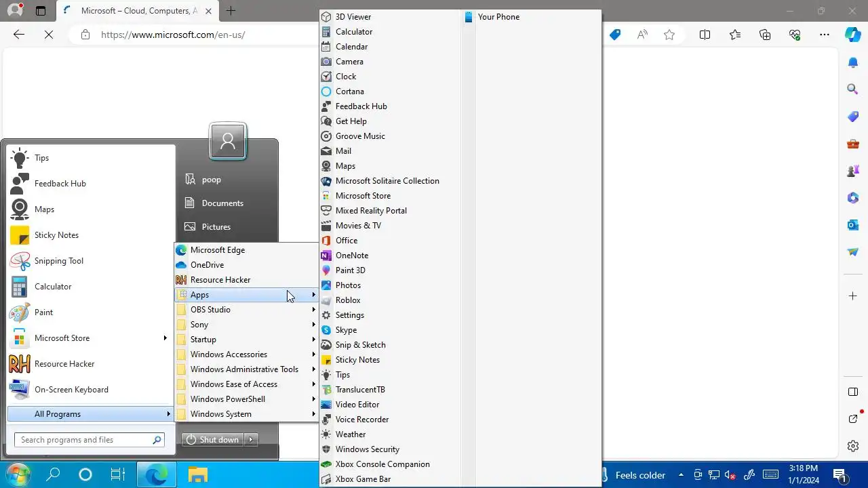
Task: Launch the Camera app
Action: 390,62
